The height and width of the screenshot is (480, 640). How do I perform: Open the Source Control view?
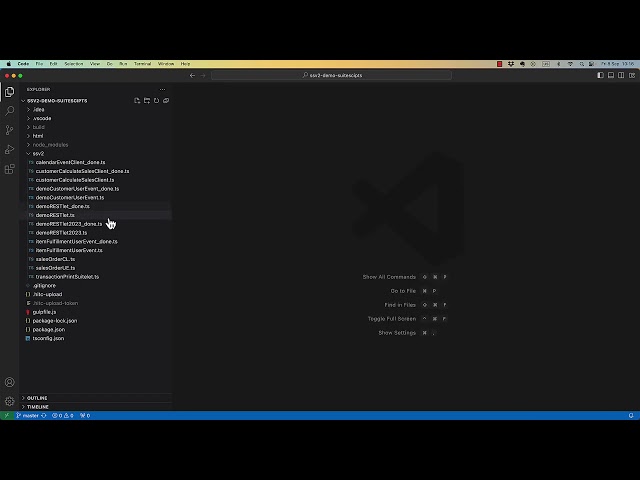9,130
